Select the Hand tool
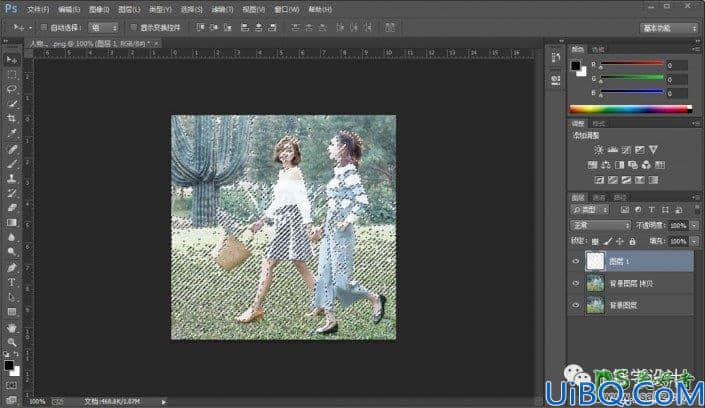The image size is (705, 408). point(12,328)
